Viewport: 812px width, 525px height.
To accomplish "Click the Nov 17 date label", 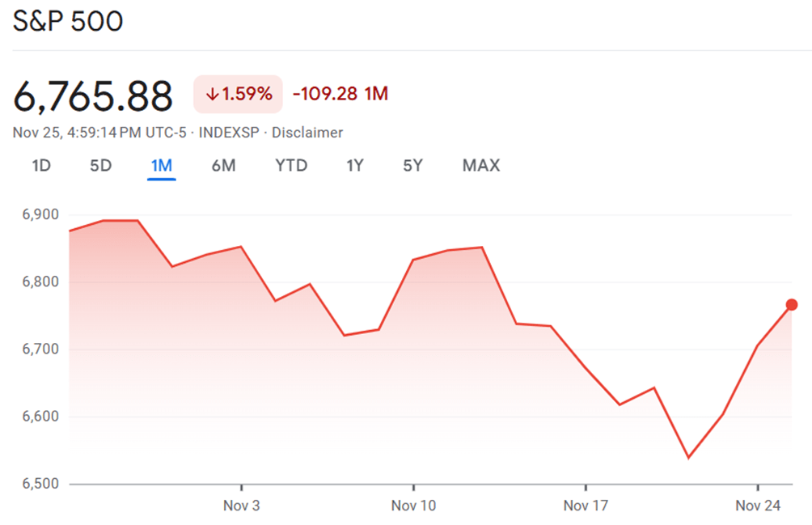I will click(x=585, y=506).
